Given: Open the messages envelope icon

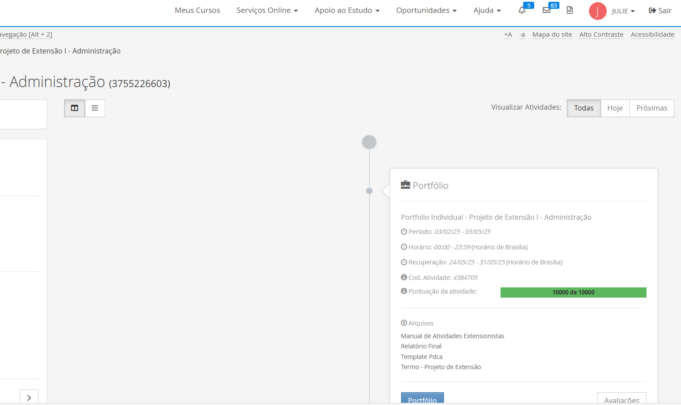Looking at the screenshot, I should pyautogui.click(x=546, y=10).
